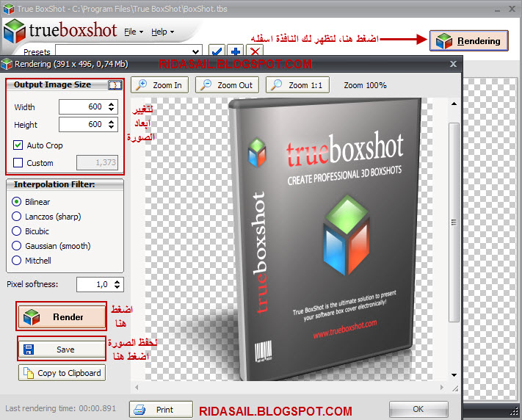Open the Help menu
The image size is (522, 420).
[x=162, y=32]
